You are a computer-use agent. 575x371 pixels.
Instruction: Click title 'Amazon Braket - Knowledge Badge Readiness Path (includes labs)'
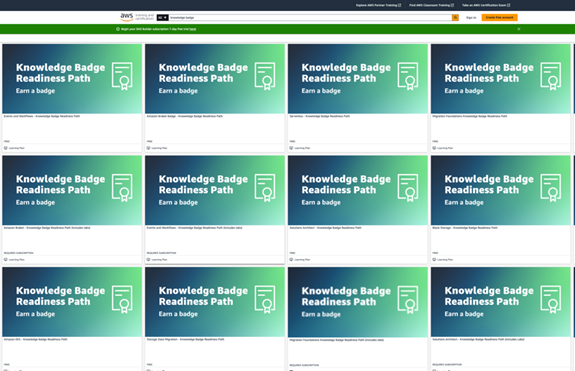47,228
